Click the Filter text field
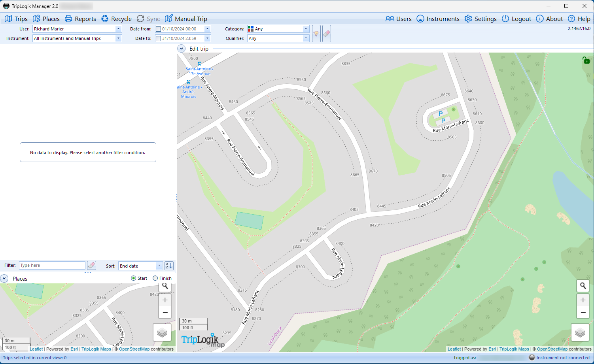 tap(52, 266)
